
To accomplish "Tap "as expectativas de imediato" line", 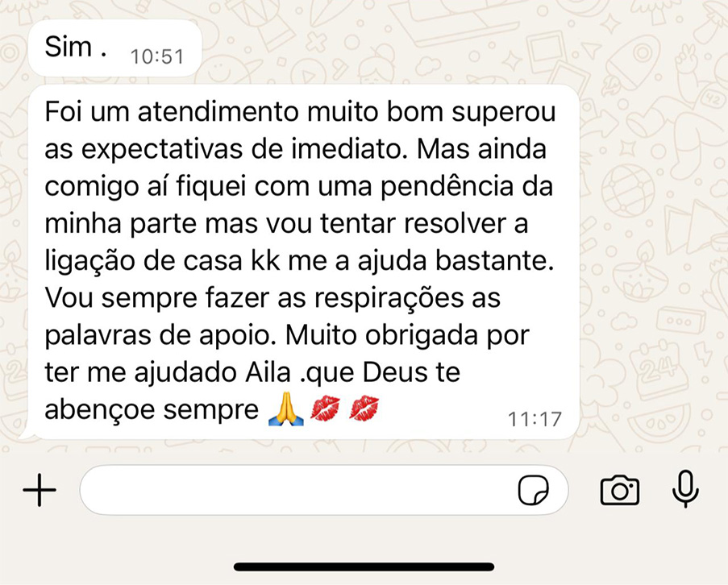I will [227, 150].
